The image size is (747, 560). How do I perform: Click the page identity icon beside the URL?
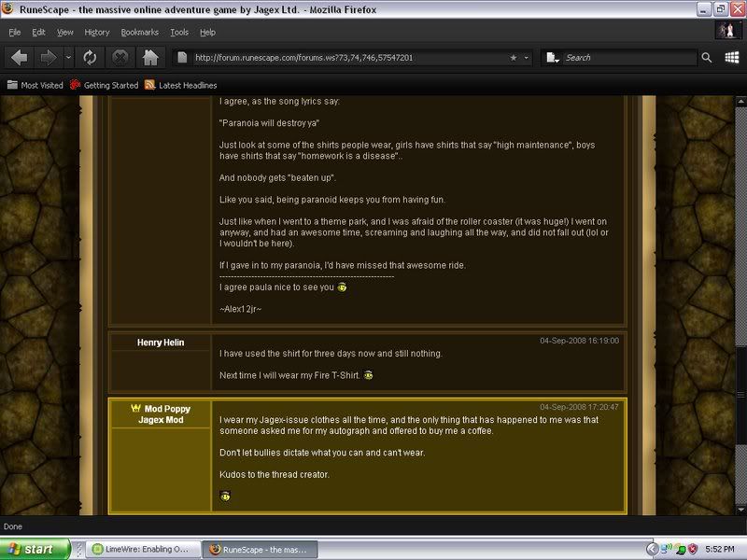point(182,58)
